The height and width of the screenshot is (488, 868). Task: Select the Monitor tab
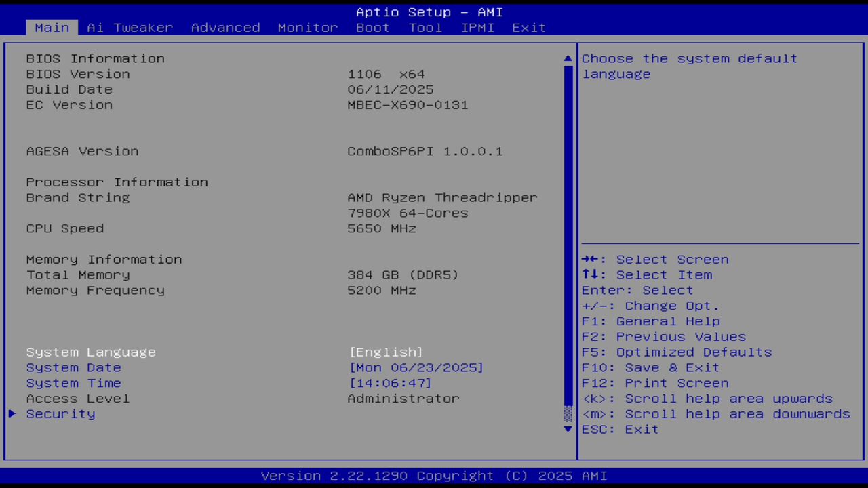point(307,27)
